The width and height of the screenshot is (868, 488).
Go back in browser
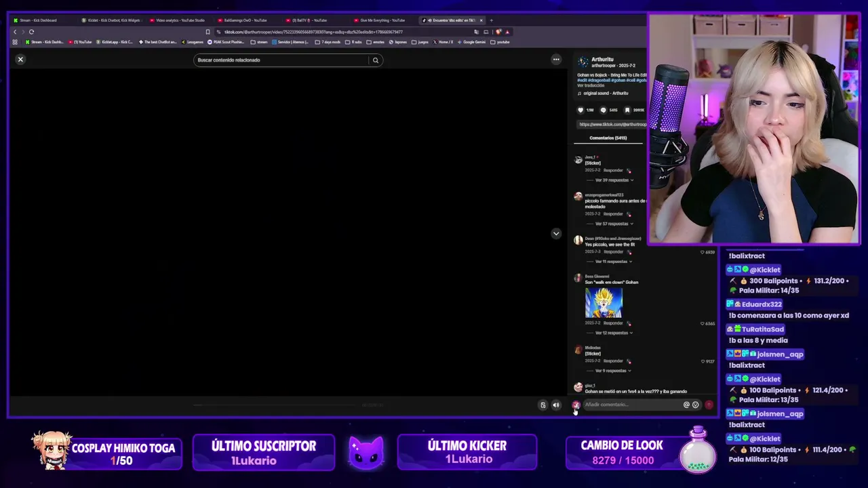pyautogui.click(x=15, y=32)
